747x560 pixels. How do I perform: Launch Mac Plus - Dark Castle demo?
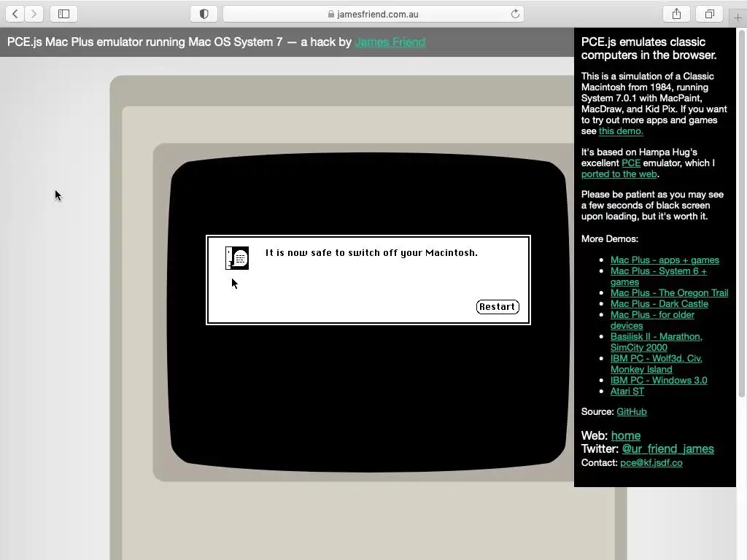pos(659,304)
